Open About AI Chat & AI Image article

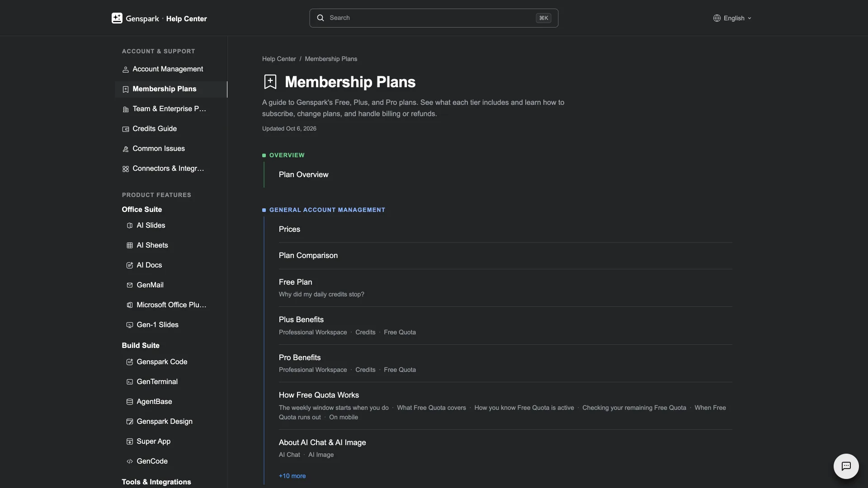click(x=322, y=442)
